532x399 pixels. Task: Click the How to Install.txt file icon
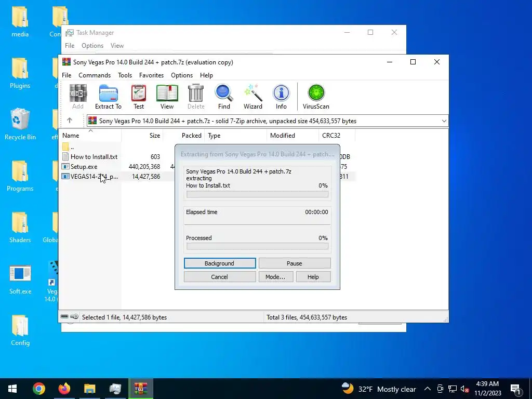point(65,157)
